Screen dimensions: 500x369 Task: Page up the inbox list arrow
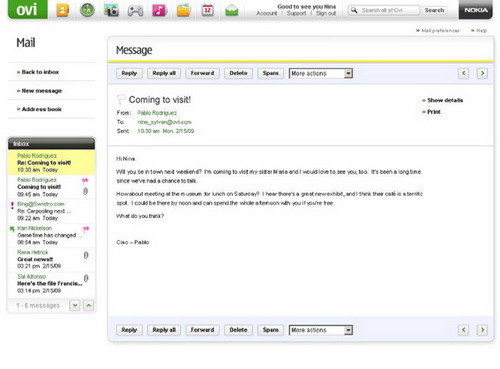click(88, 305)
